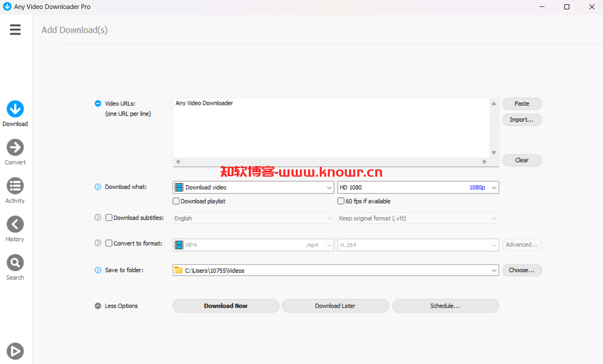
Task: Click the Advanced... button
Action: click(522, 245)
